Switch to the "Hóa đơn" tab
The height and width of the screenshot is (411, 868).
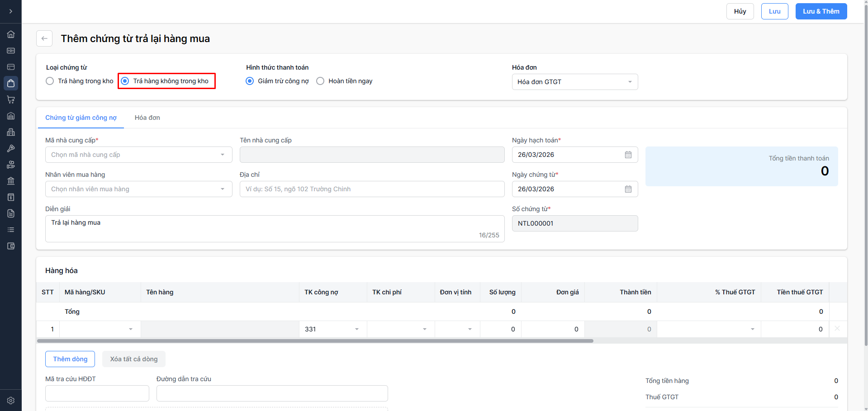[147, 118]
